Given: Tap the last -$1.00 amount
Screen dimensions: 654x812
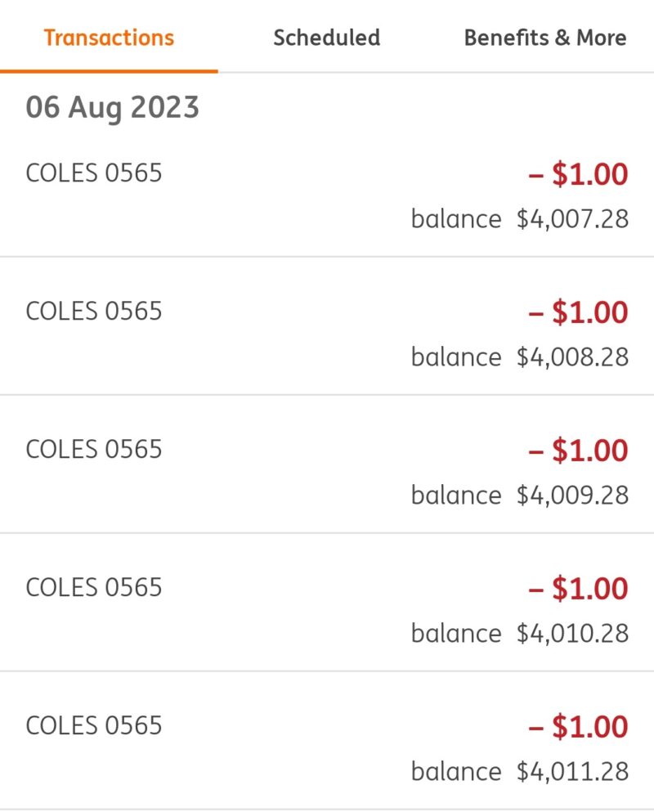Looking at the screenshot, I should (579, 727).
